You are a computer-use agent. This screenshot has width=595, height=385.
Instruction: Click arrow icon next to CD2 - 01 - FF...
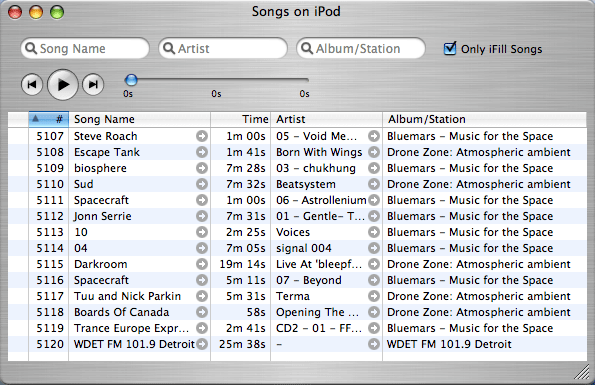(374, 328)
